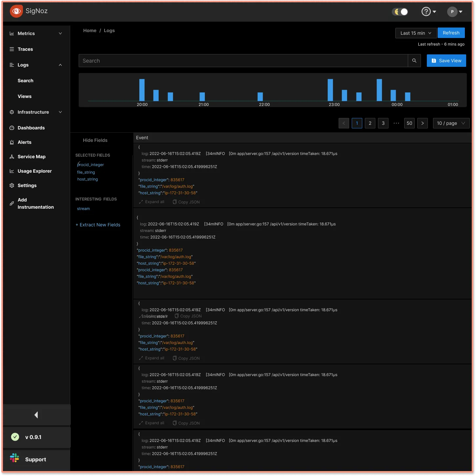Open the 10 / page size dropdown
Image resolution: width=476 pixels, height=476 pixels.
coord(451,123)
